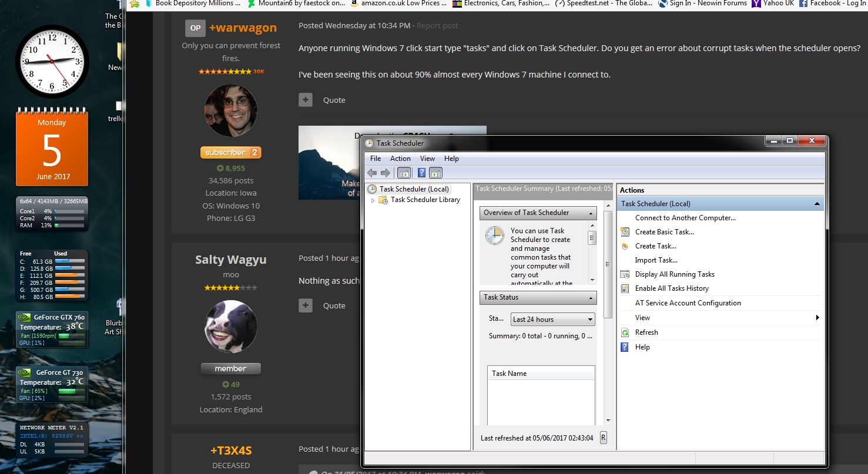868x474 pixels.
Task: Click the Display All Running Tasks icon
Action: pos(625,274)
